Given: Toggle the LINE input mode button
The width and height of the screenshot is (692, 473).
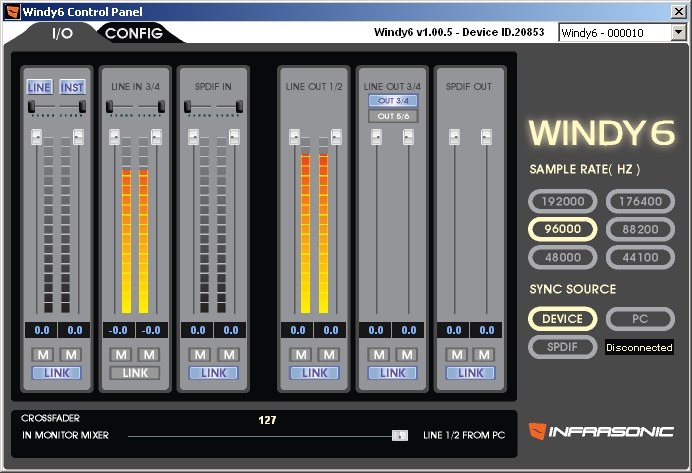Looking at the screenshot, I should (x=39, y=87).
